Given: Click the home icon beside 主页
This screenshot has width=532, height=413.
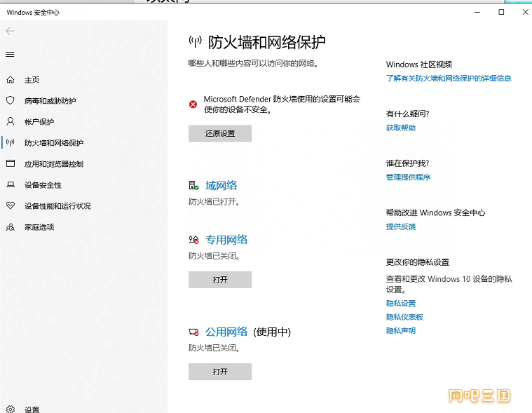Looking at the screenshot, I should (x=11, y=80).
